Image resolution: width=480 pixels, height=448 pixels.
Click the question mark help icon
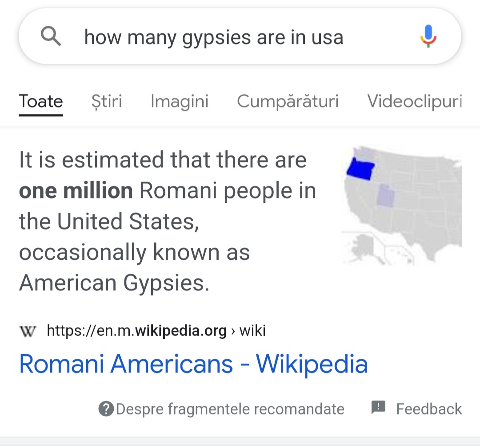click(106, 409)
